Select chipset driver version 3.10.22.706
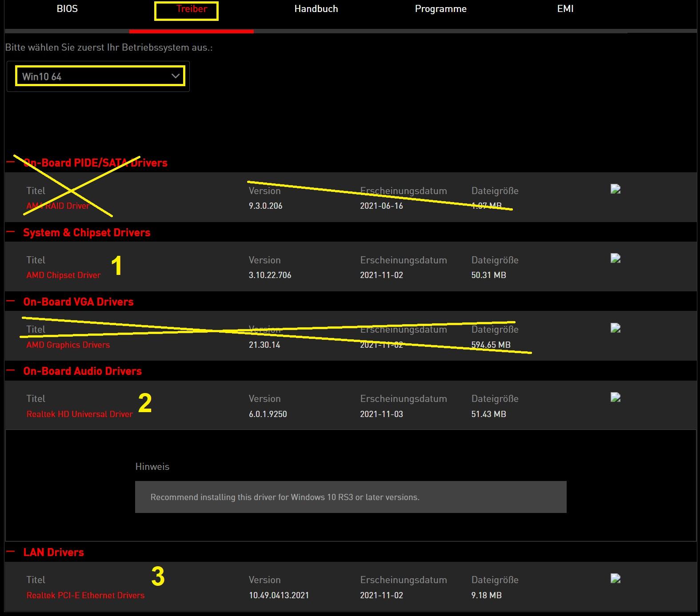Image resolution: width=700 pixels, height=616 pixels. 270,275
